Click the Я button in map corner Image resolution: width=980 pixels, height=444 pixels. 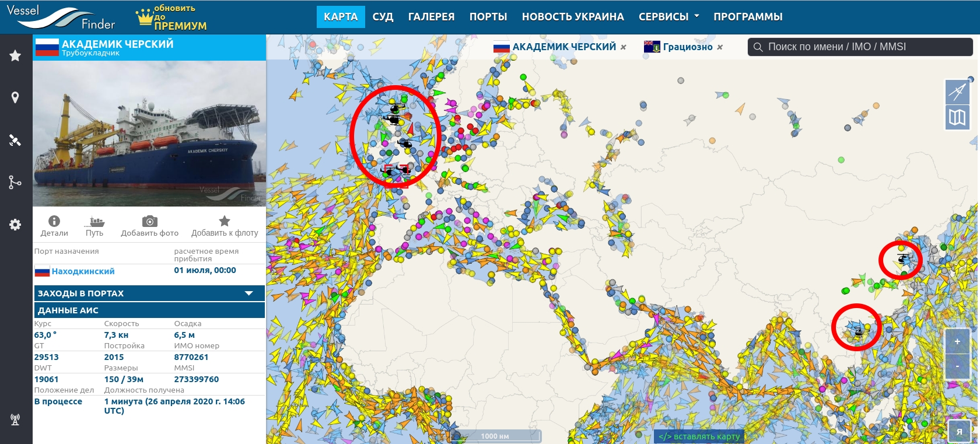pyautogui.click(x=960, y=432)
